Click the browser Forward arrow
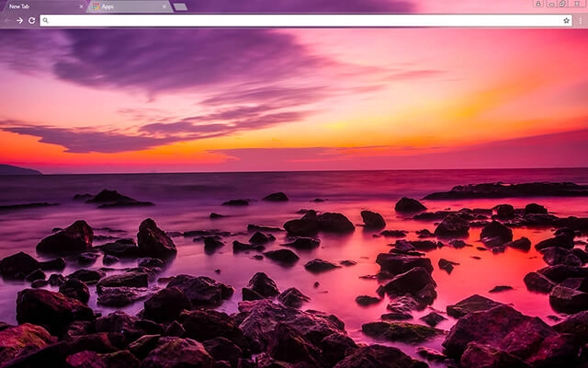 [x=20, y=20]
